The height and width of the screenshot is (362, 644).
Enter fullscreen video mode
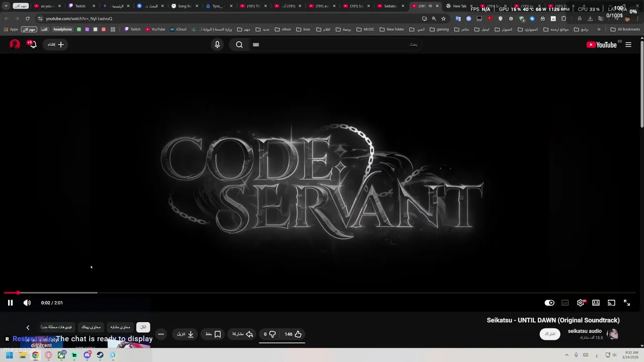click(627, 303)
